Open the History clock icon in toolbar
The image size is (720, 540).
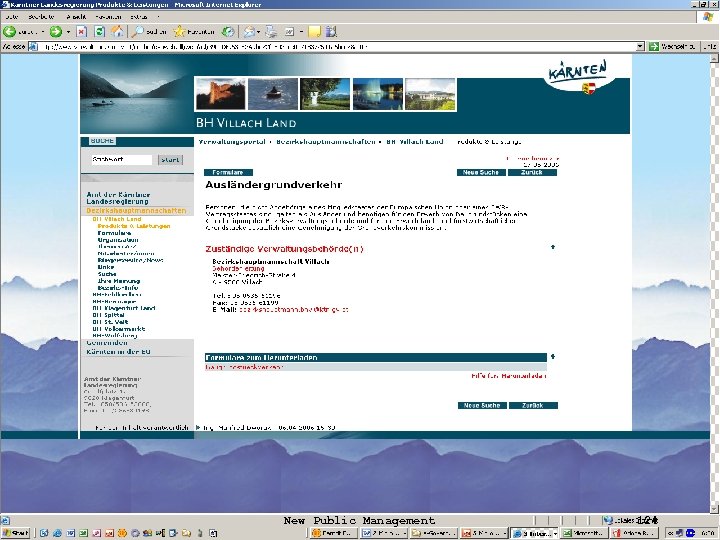228,32
